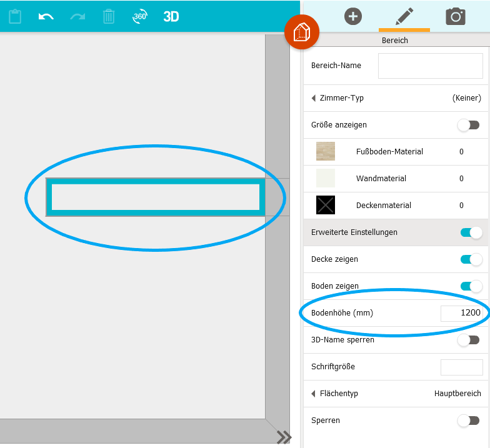Turn off Decke zeigen
Viewport: 490px width, 448px height.
(x=471, y=259)
